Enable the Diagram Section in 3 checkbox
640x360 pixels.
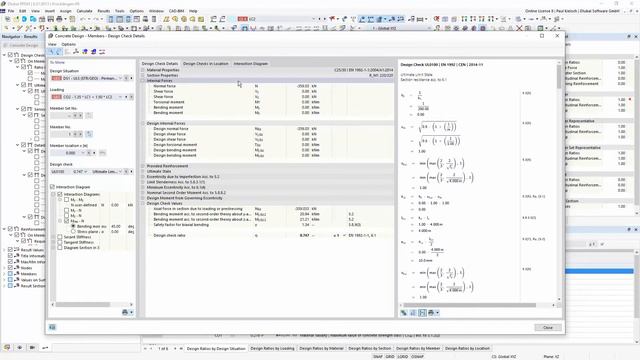[60, 247]
